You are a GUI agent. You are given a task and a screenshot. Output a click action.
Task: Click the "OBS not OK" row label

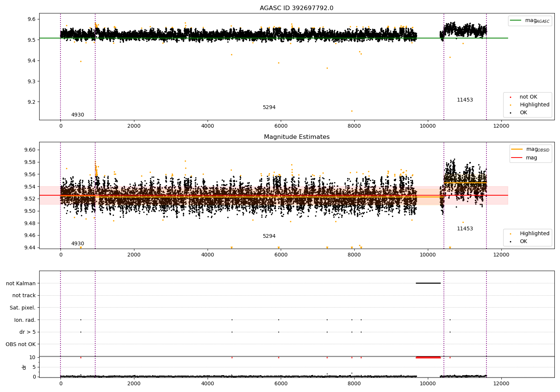tap(21, 344)
